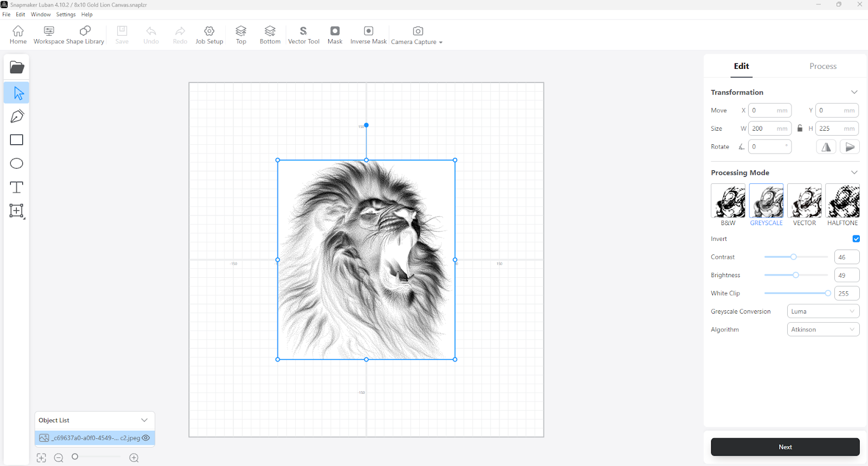Activate the selection arrow tool
The height and width of the screenshot is (466, 868).
tap(17, 93)
